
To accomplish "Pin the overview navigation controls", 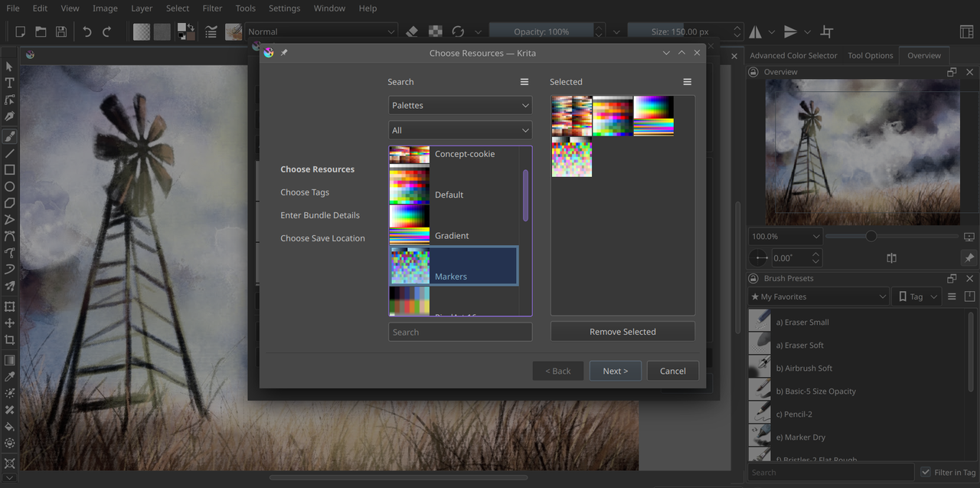I will coord(969,258).
